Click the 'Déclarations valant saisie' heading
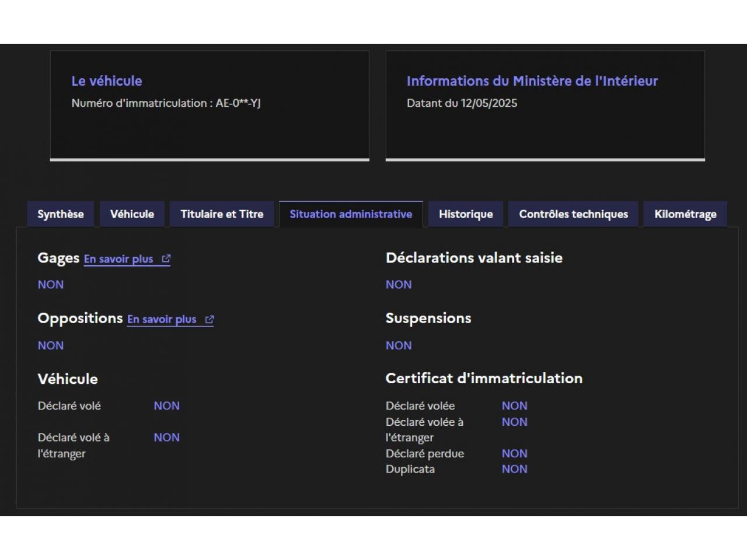747x560 pixels. coord(474,258)
